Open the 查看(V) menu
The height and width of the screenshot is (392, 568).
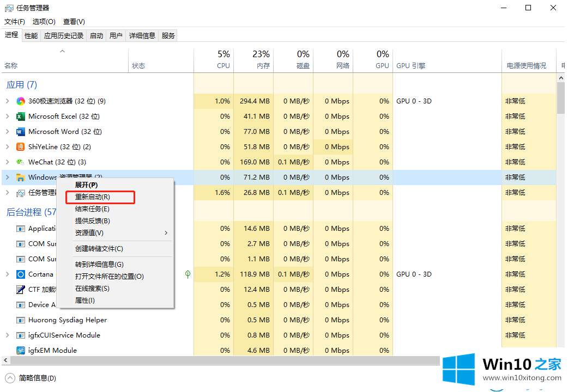[74, 22]
